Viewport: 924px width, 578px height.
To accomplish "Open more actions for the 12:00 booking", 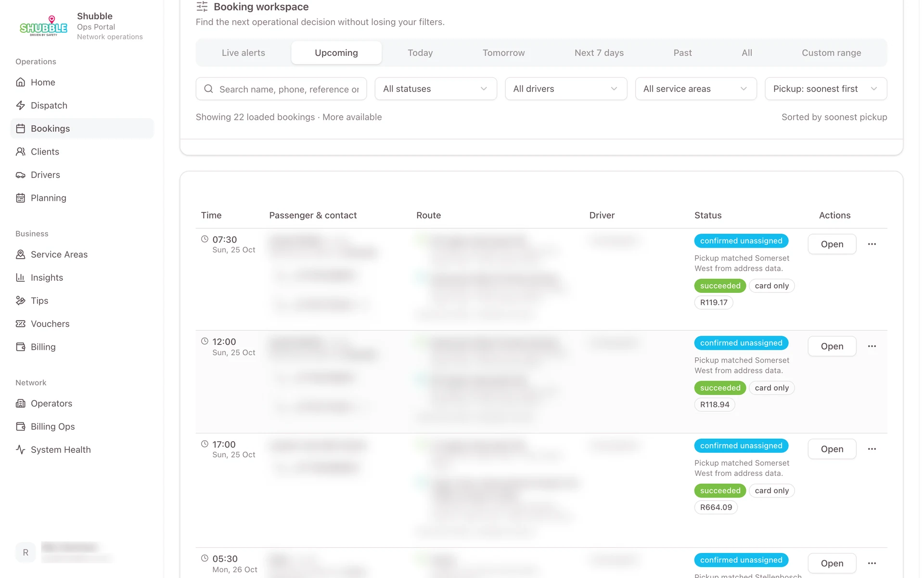I will coord(872,346).
